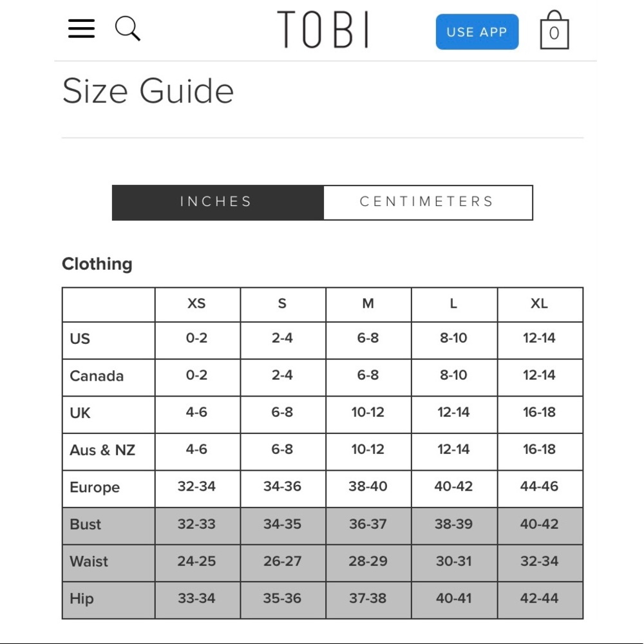Click the Bust row label
Screen dimensions: 644x644
(x=86, y=524)
